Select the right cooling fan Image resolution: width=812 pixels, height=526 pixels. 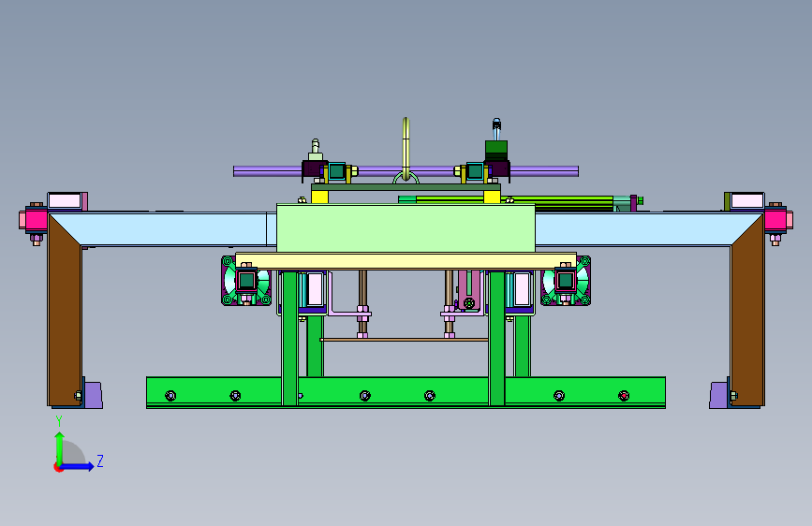coord(566,281)
